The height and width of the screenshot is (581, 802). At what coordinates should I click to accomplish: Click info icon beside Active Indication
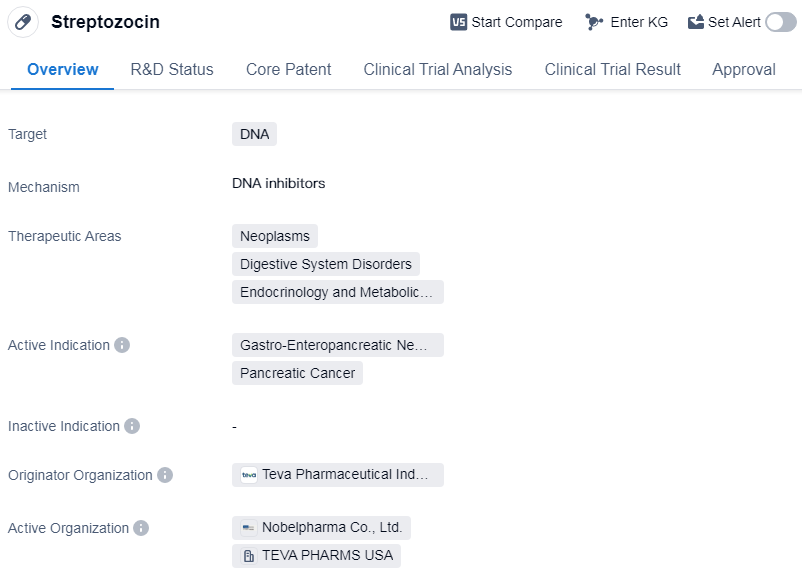coord(122,345)
